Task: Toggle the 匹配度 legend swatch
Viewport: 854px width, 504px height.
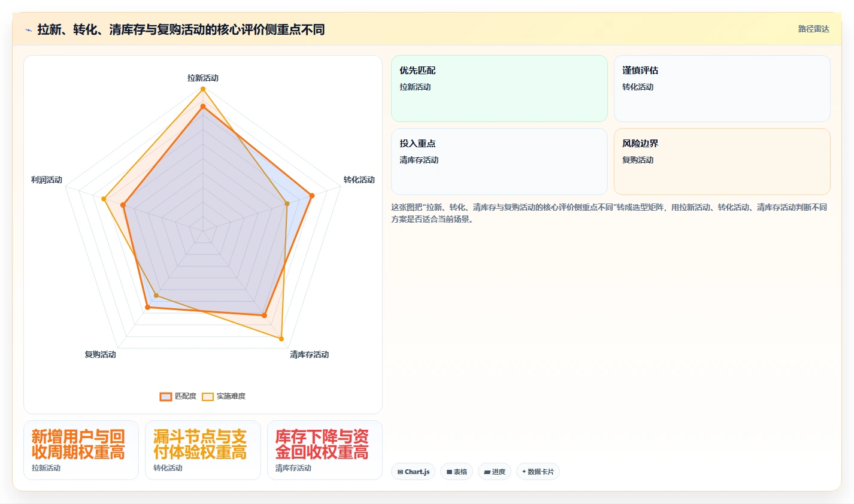Action: (166, 396)
